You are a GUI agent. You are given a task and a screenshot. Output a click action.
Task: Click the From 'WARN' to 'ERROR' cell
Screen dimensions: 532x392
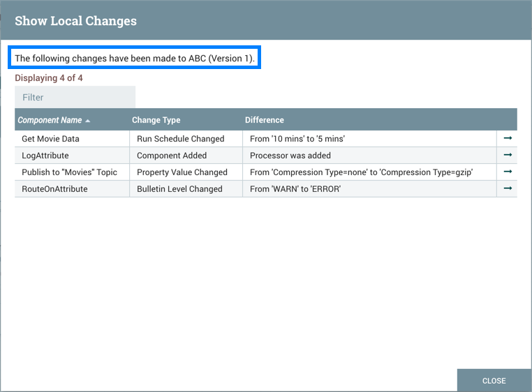click(295, 189)
